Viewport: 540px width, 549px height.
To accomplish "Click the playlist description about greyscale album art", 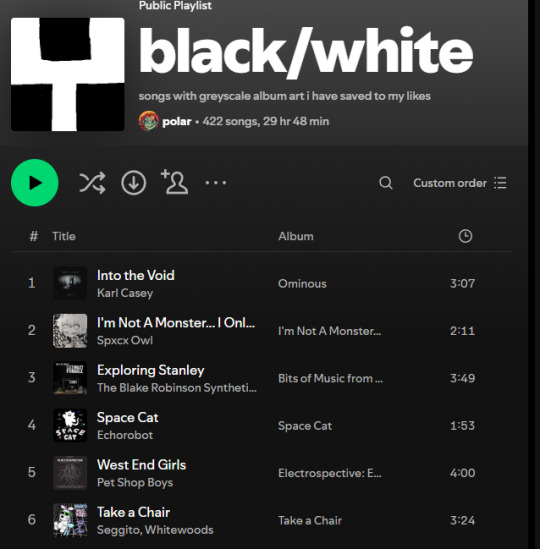I will [284, 96].
